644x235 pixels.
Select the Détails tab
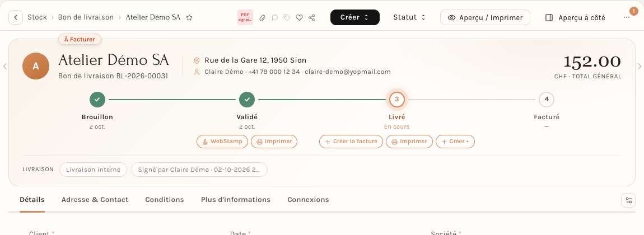[32, 200]
